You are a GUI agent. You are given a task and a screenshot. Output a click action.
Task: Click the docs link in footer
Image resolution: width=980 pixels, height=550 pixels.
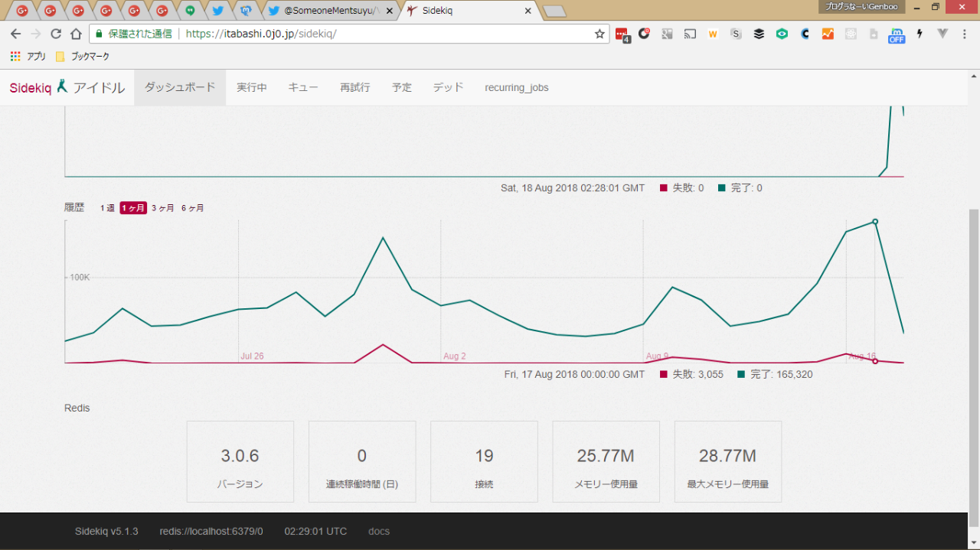tap(378, 531)
